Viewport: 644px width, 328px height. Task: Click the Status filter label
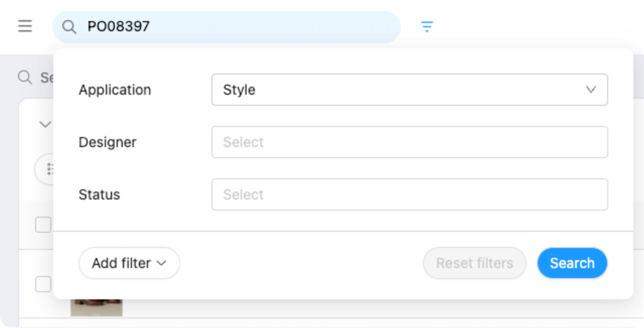[99, 195]
